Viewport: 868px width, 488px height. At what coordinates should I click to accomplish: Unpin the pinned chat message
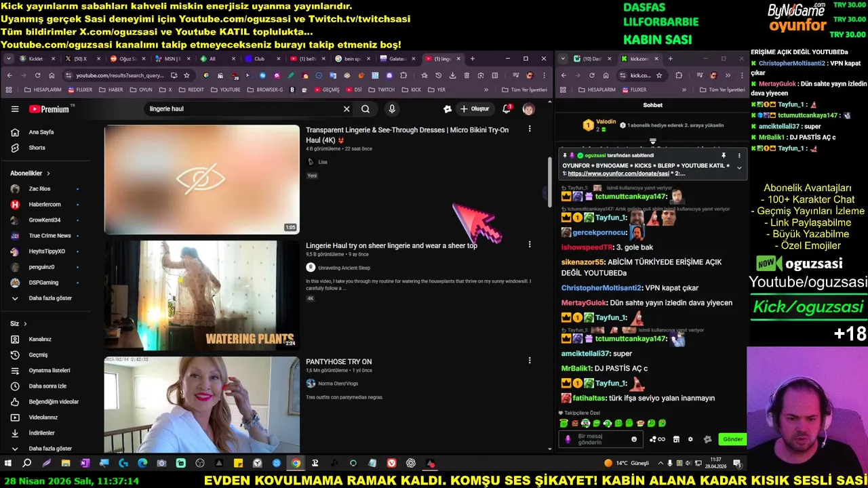[724, 155]
